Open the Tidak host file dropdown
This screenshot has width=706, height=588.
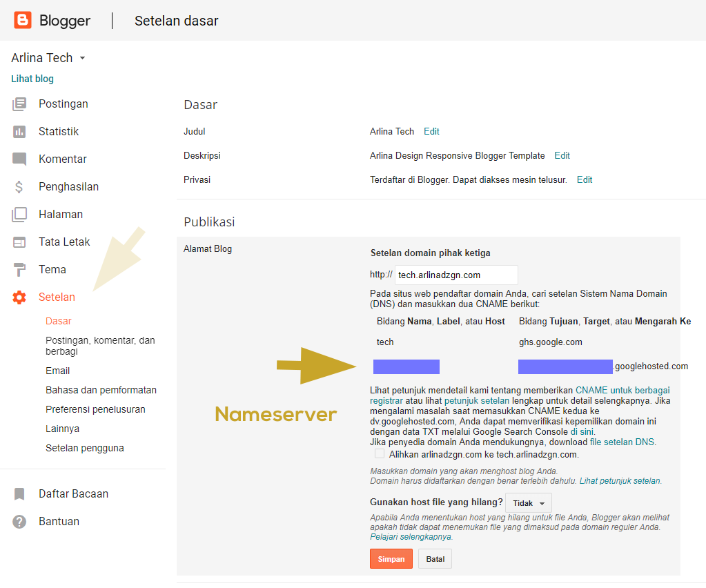click(529, 503)
